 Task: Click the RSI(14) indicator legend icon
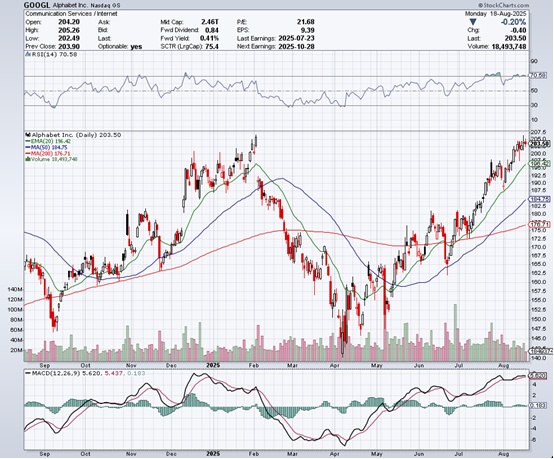(27, 54)
